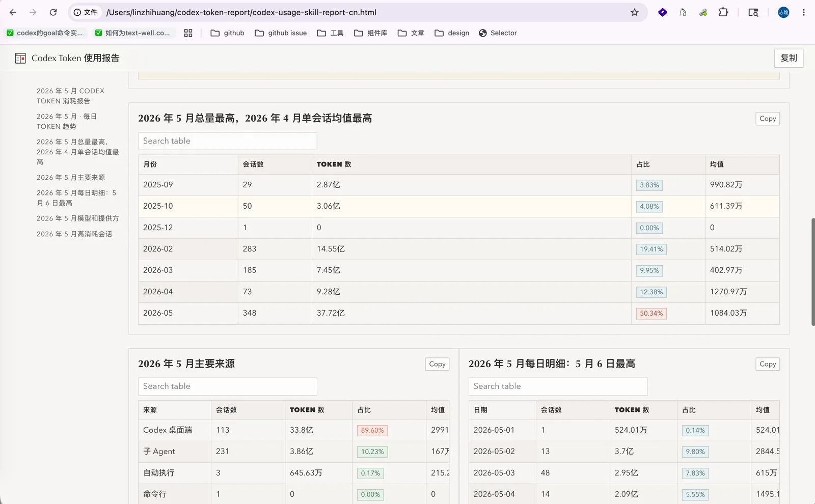The width and height of the screenshot is (815, 504).
Task: Click the 2026-04 month cell
Action: click(188, 292)
